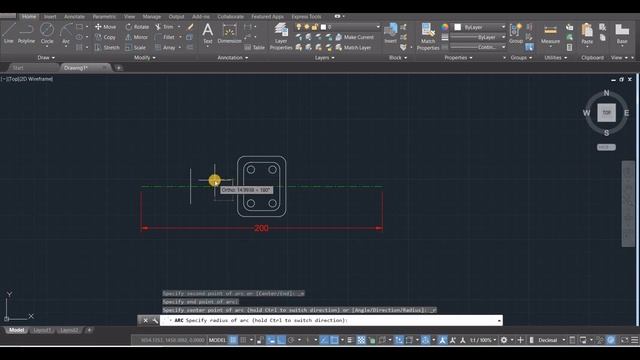Activate the Scale command
The height and width of the screenshot is (360, 640).
136,47
